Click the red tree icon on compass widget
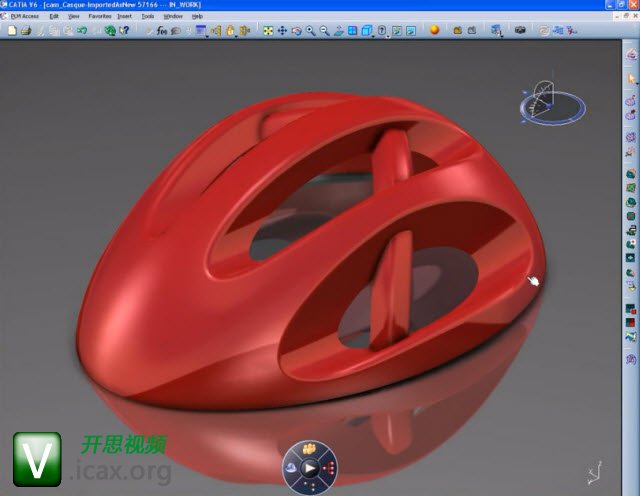Screen dimensions: 640x496 329,468
